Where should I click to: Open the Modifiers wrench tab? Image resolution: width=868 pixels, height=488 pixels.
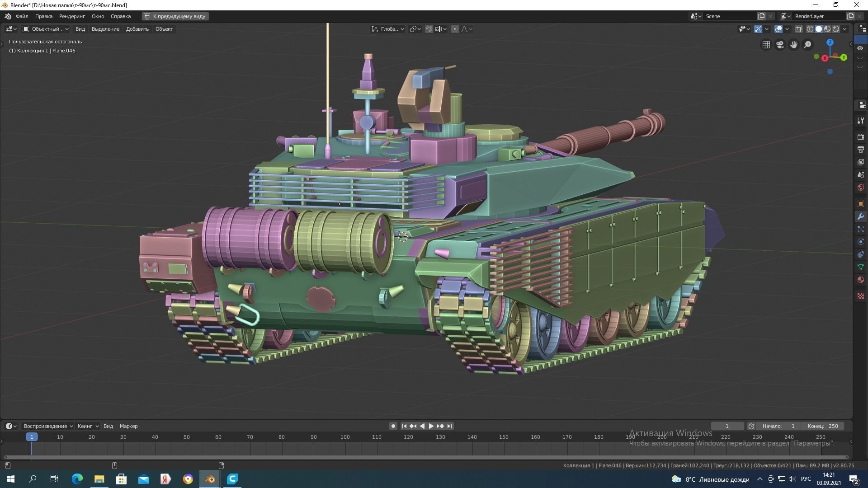click(860, 216)
